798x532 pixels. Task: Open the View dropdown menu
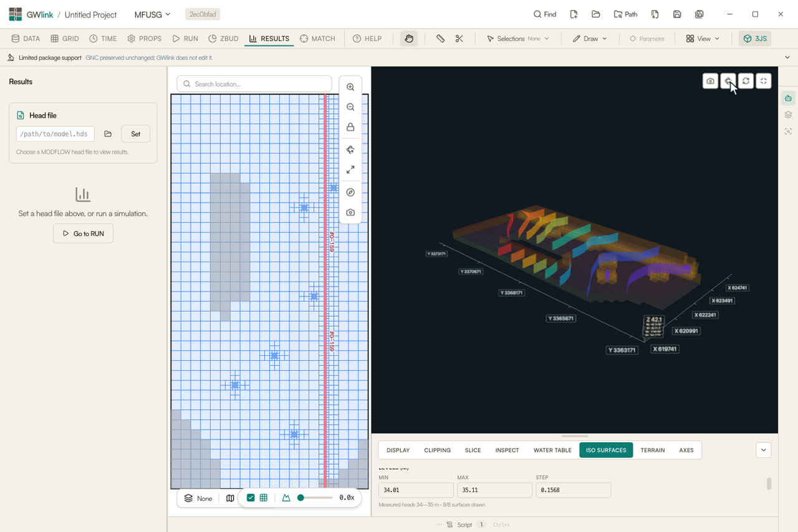pyautogui.click(x=703, y=39)
